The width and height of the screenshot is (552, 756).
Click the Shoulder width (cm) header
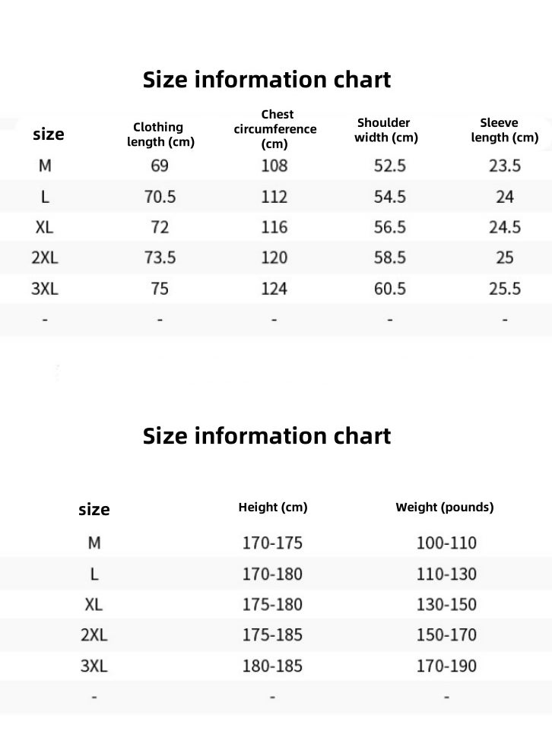386,130
